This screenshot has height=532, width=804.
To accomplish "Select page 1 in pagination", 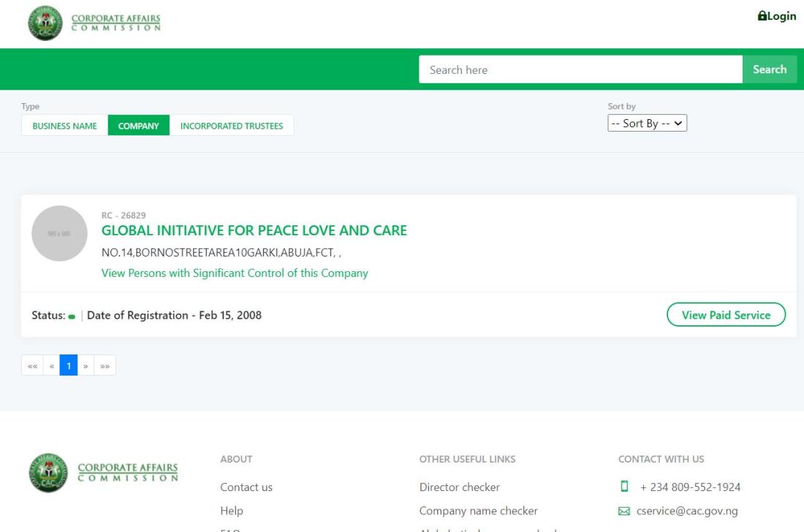I will pos(69,365).
